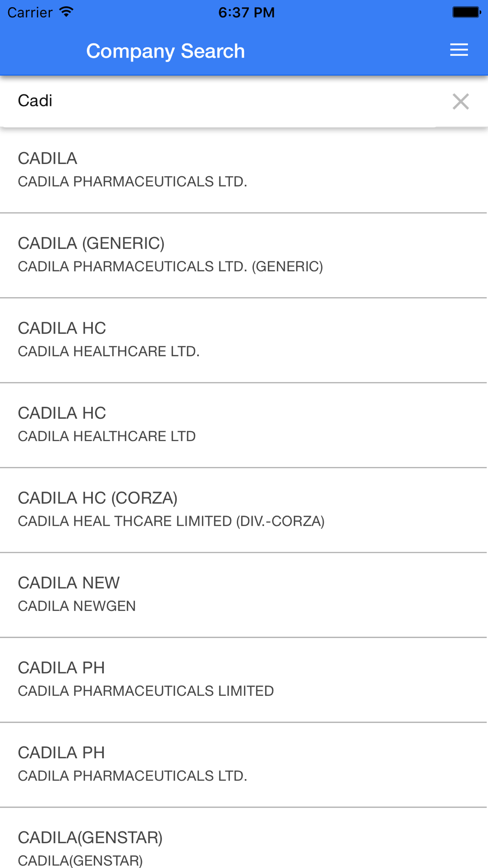Viewport: 488px width, 868px height.
Task: Tap the battery status icon
Action: pos(466,12)
